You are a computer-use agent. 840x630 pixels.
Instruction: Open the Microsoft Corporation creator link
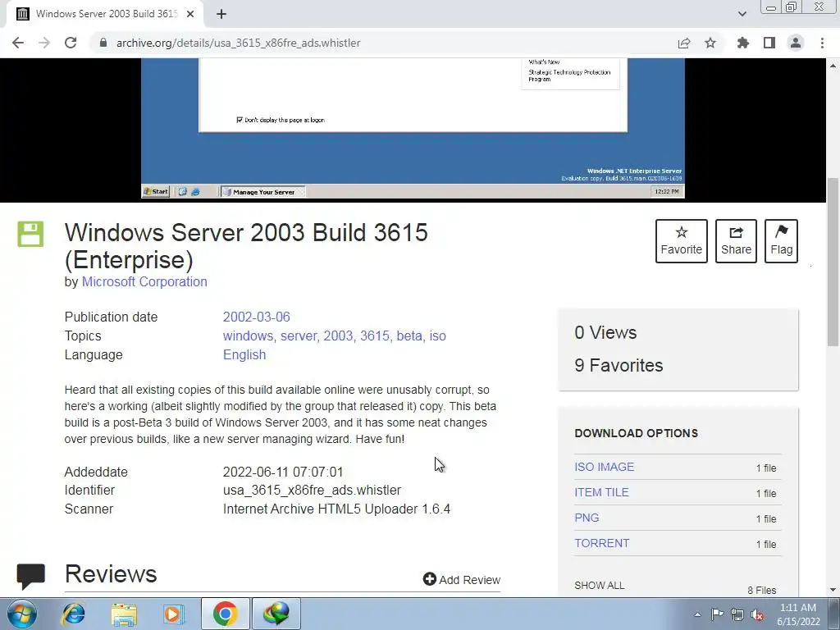(x=144, y=282)
